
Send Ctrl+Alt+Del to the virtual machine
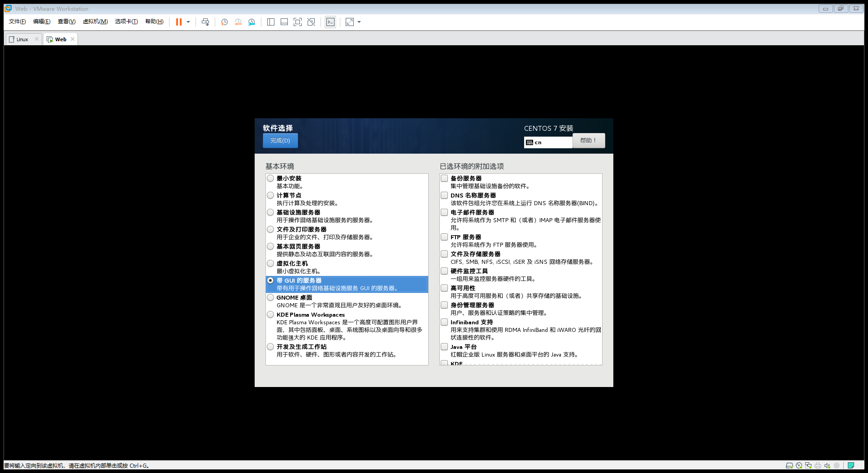coord(205,22)
